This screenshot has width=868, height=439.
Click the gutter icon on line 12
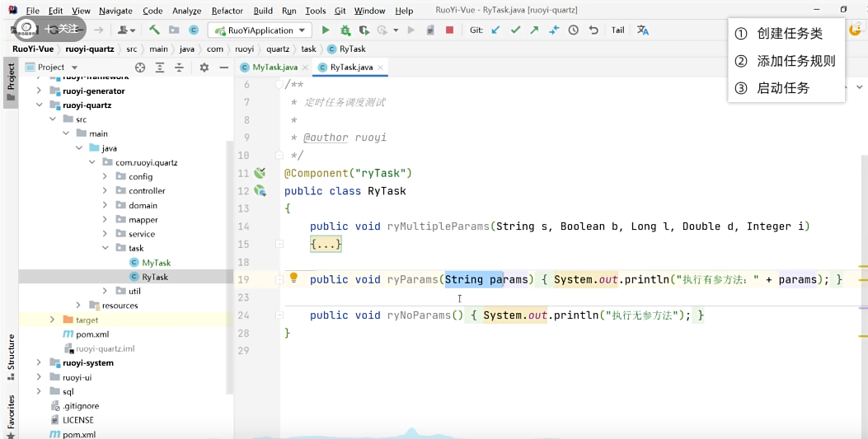tap(260, 191)
